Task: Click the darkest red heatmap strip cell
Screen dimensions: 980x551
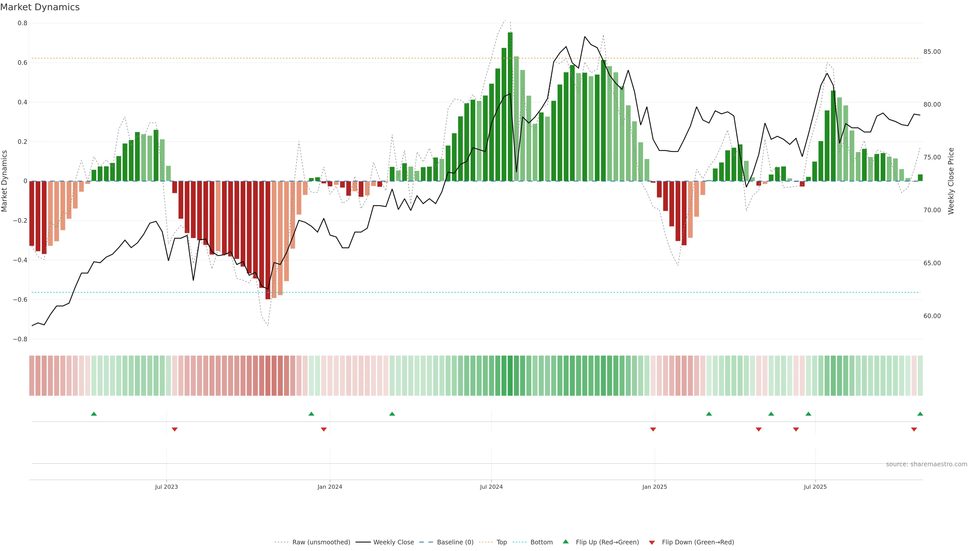Action: 268,375
